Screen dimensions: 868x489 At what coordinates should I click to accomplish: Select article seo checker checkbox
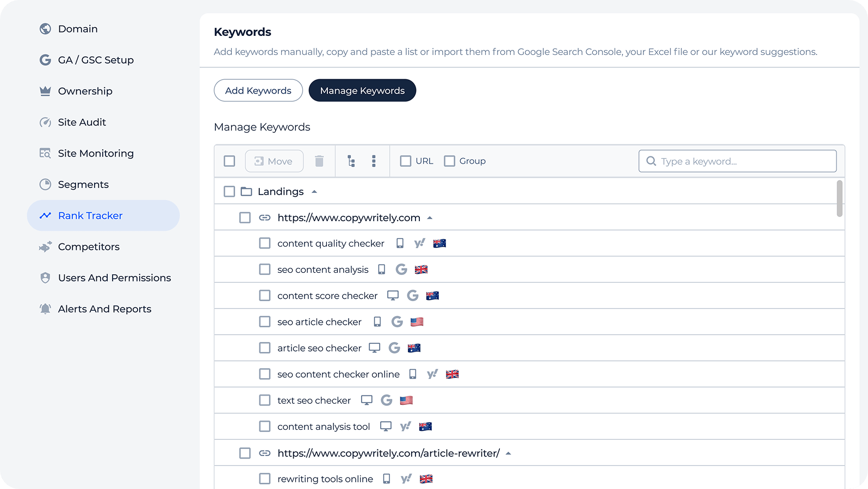click(265, 348)
